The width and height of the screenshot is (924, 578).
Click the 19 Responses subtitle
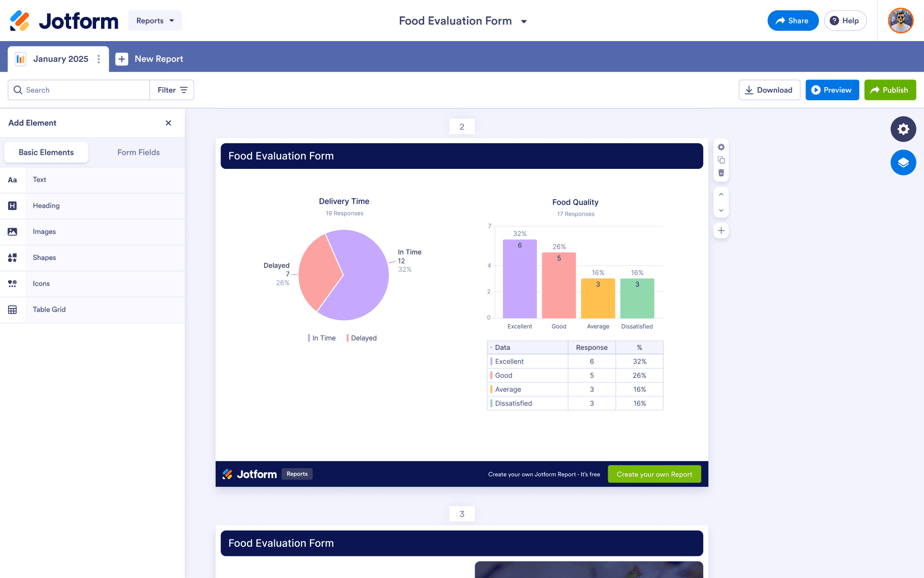pos(344,213)
